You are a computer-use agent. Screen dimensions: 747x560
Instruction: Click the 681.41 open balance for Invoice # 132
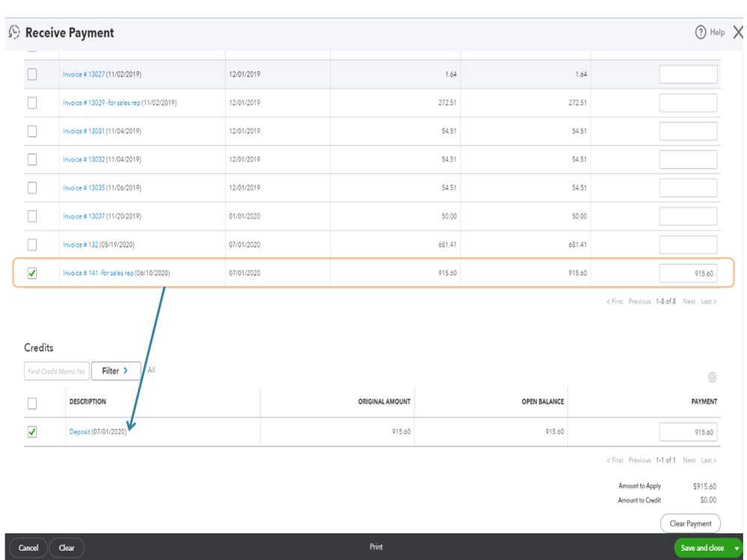pos(577,244)
